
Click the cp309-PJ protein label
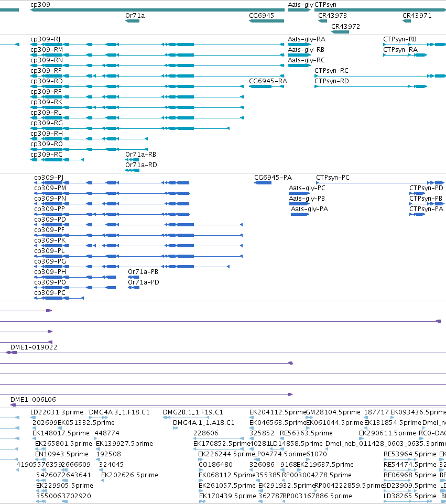point(49,178)
